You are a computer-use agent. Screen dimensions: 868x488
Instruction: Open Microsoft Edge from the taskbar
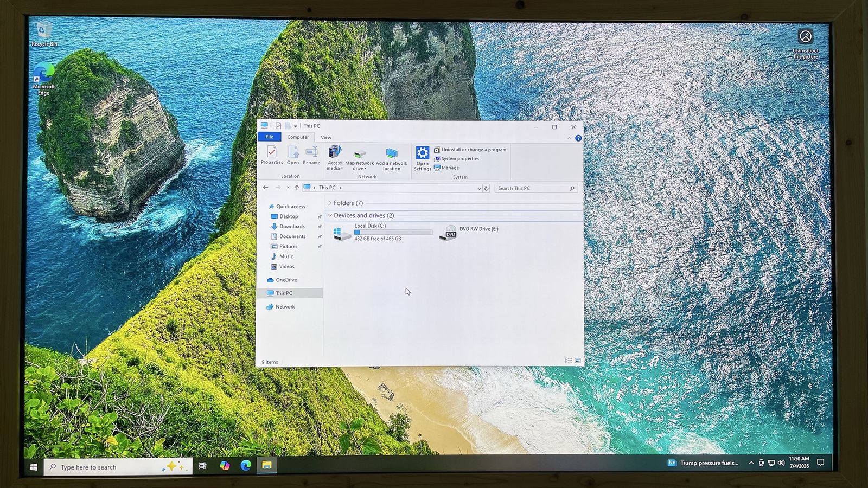click(x=246, y=465)
